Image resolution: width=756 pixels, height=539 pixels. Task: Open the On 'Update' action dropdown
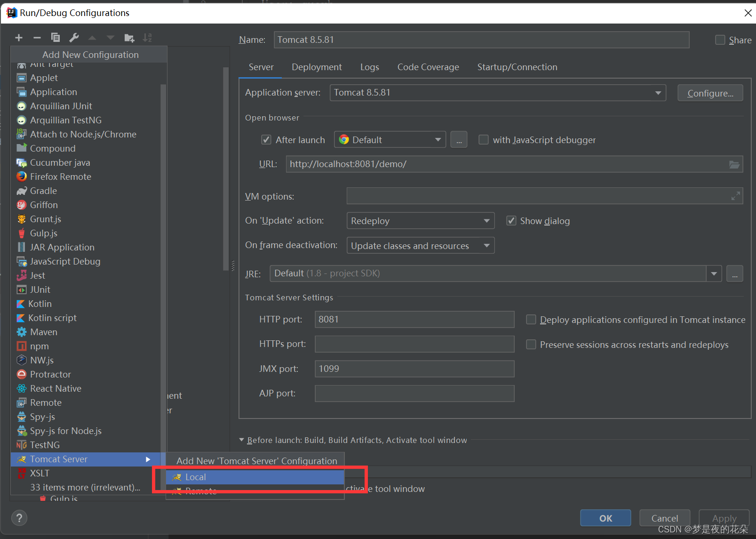(x=420, y=221)
